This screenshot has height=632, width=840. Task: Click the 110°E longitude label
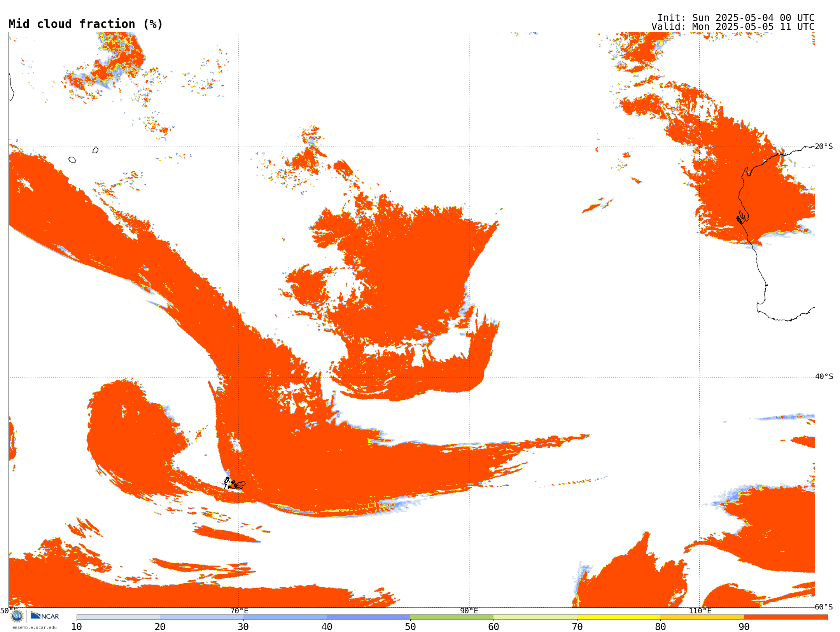pos(700,611)
